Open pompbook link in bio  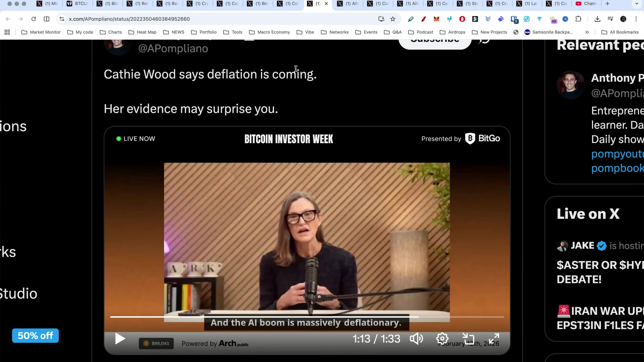pyautogui.click(x=618, y=168)
